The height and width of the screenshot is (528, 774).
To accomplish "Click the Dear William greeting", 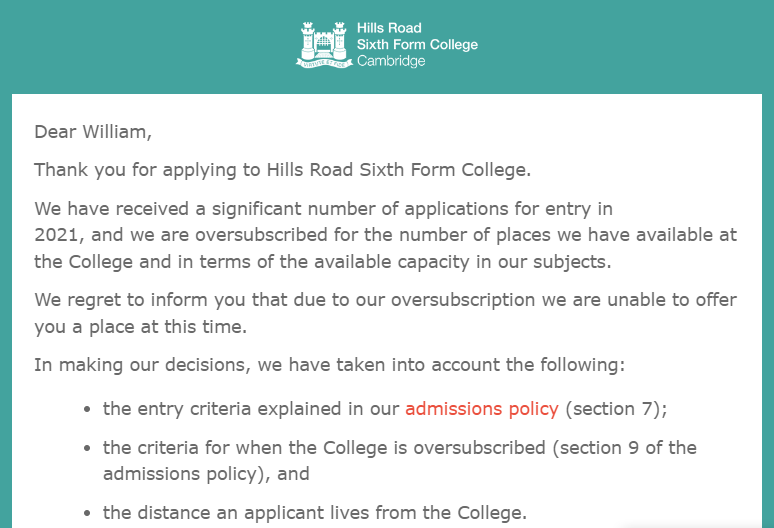I will [x=93, y=131].
